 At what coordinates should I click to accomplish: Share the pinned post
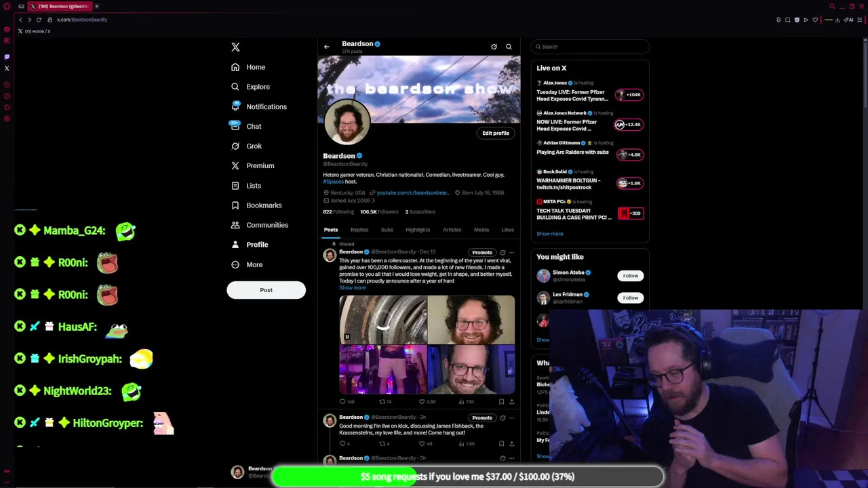(511, 402)
